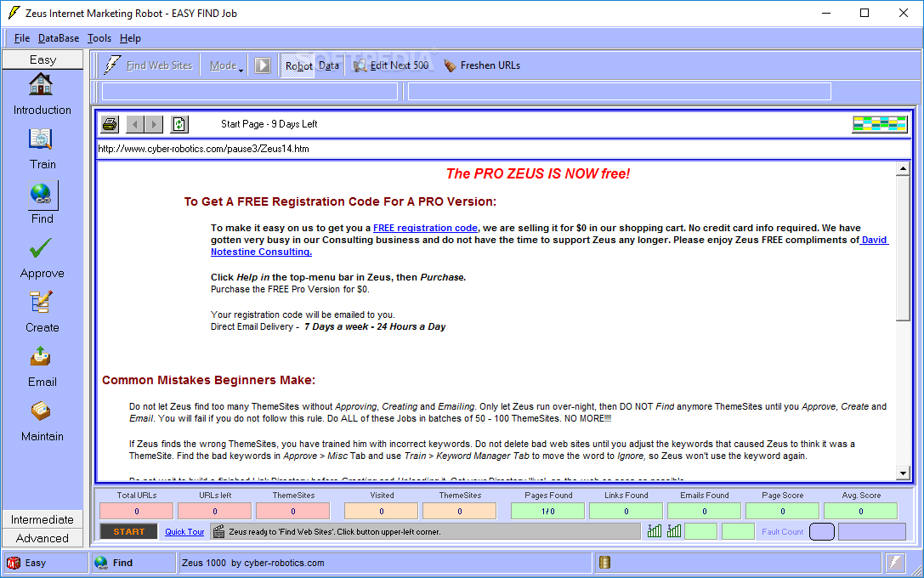Open the Email outbox icon
924x578 pixels.
pos(41,356)
